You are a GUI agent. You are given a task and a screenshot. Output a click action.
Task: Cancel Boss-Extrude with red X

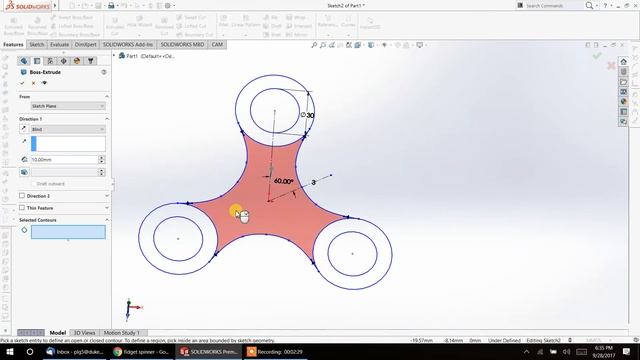click(x=33, y=83)
